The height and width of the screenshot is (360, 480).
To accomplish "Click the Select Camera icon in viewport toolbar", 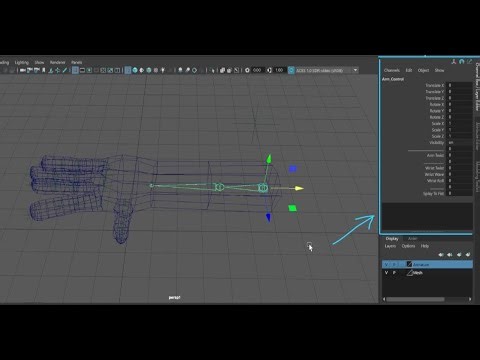I will click(x=22, y=70).
